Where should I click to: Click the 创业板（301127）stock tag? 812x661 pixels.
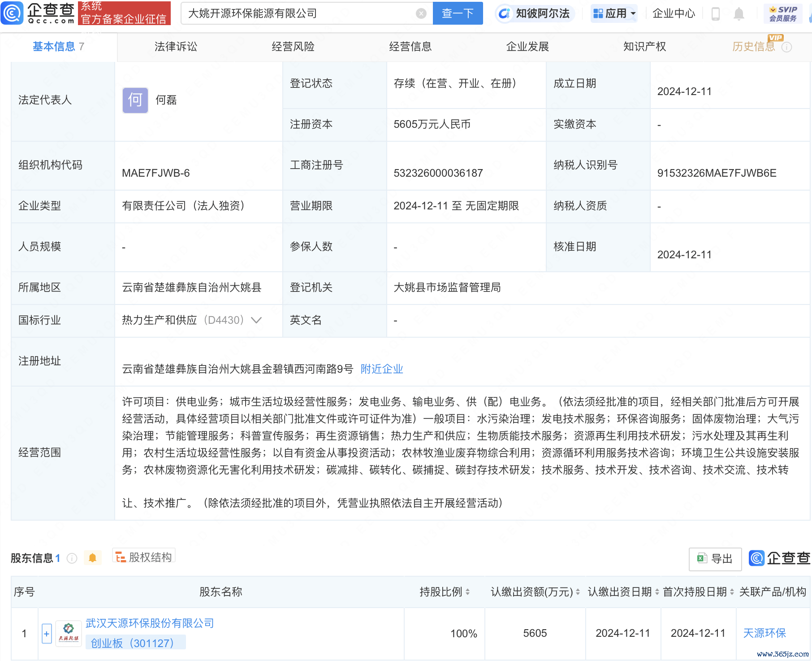coord(135,643)
